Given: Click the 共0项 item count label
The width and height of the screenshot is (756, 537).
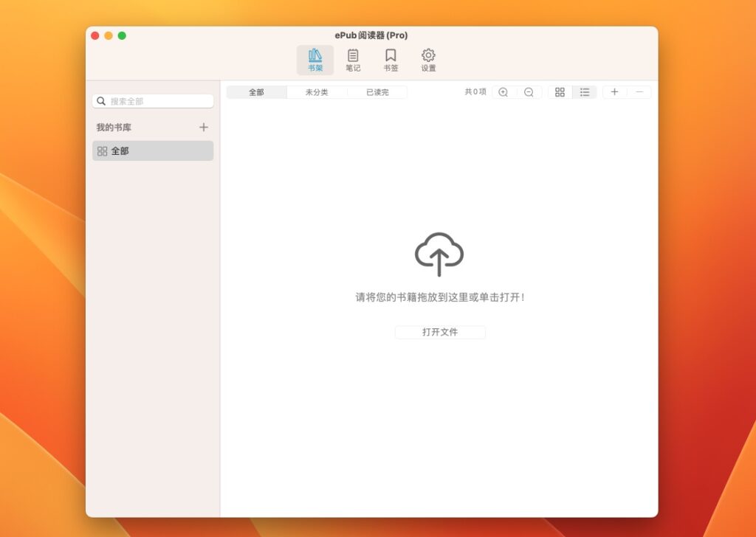Looking at the screenshot, I should [475, 91].
